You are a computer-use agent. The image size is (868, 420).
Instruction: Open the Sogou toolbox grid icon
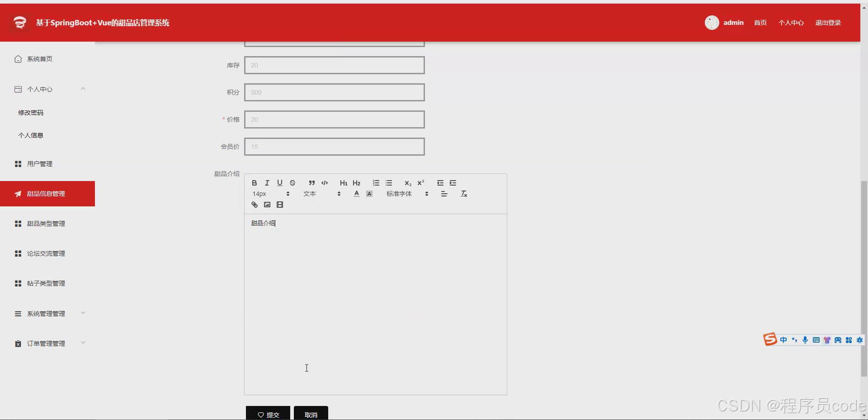(849, 340)
